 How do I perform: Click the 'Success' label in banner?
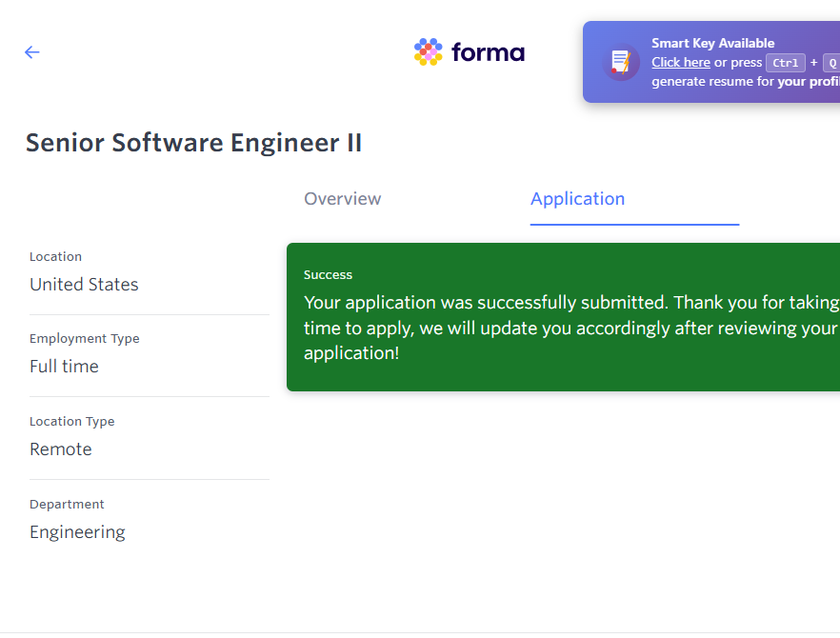328,275
